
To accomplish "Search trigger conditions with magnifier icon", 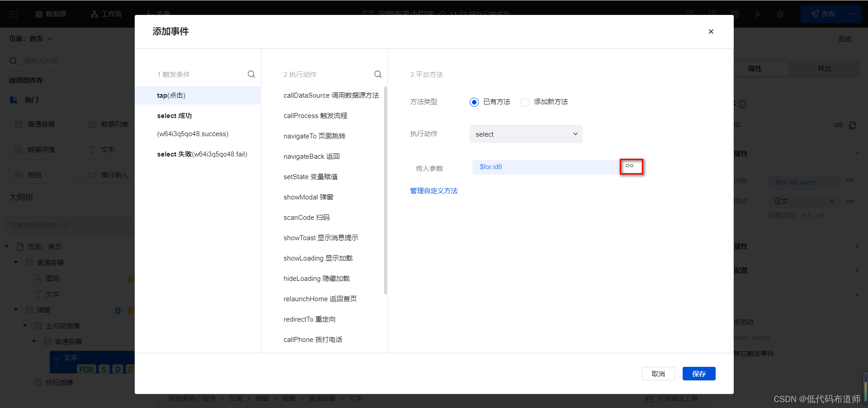I will point(251,74).
